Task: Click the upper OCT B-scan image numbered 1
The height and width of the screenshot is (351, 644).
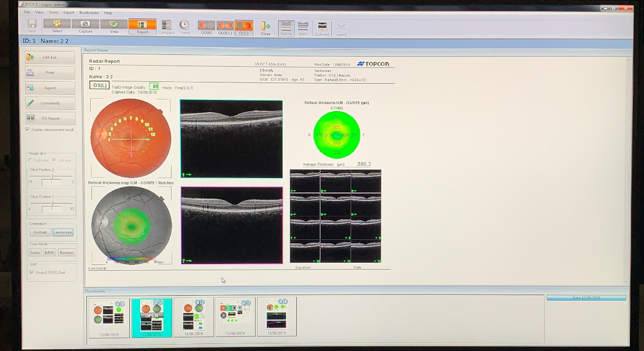Action: [232, 139]
